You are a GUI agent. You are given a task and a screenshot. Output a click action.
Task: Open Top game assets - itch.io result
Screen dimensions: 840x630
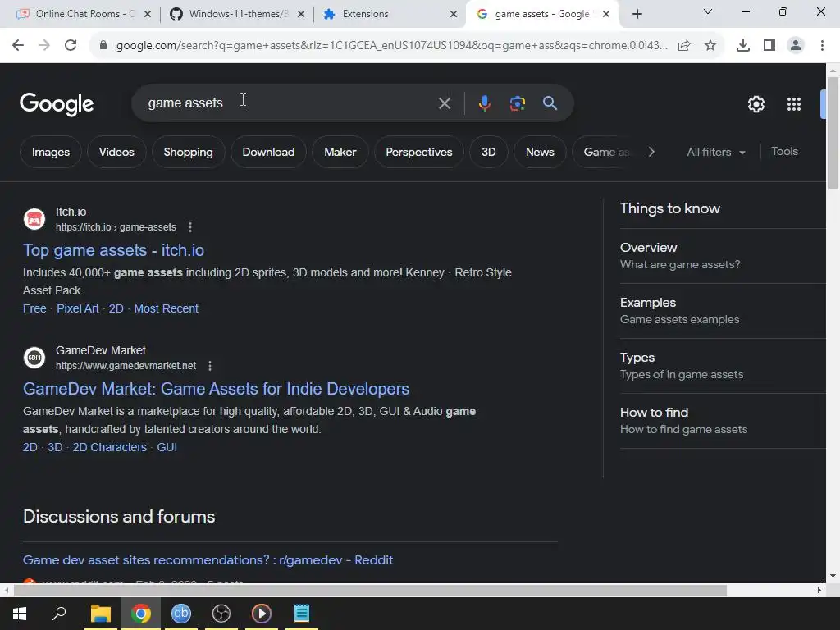point(113,250)
